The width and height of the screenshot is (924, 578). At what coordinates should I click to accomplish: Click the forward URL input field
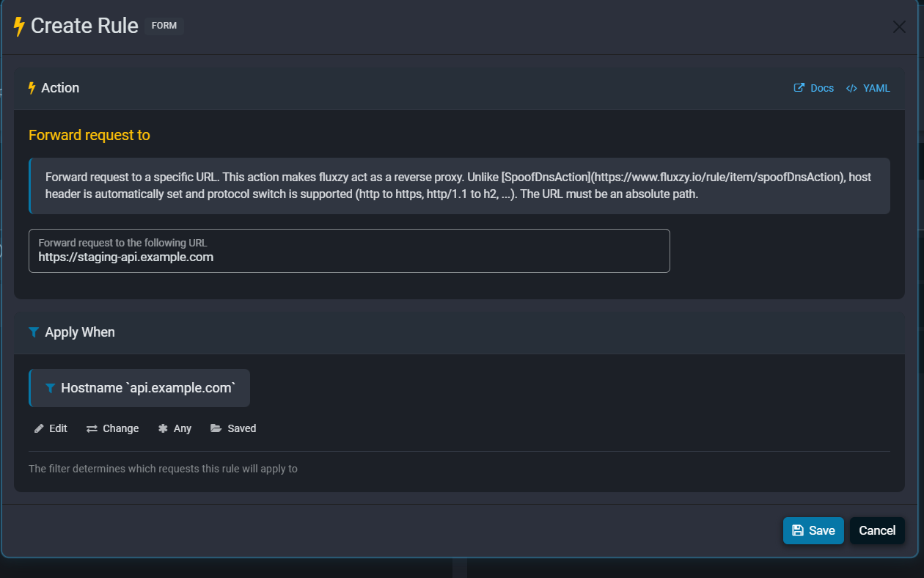[349, 251]
